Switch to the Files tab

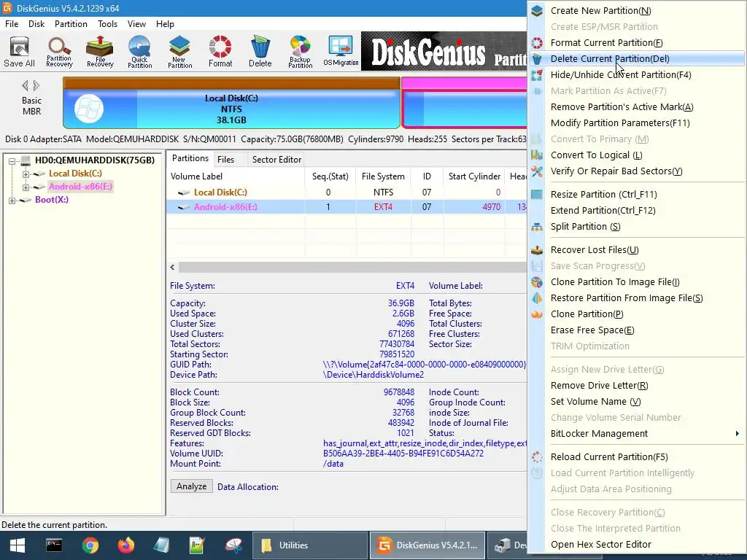[x=226, y=160]
